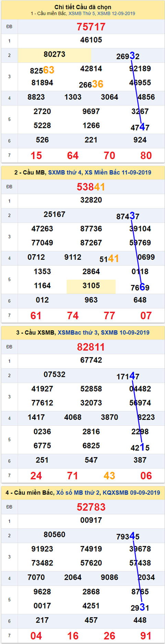Viewport: 165px width, 644px height.
Task: Select first prize number 67742
Action: pos(91,360)
